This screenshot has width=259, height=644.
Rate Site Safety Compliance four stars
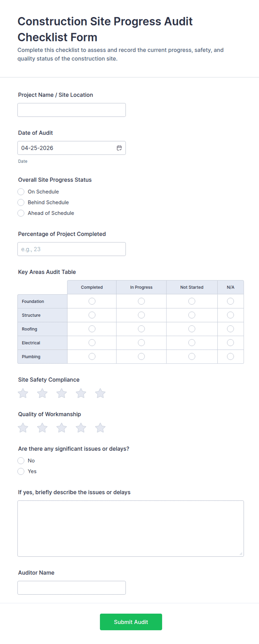[81, 393]
